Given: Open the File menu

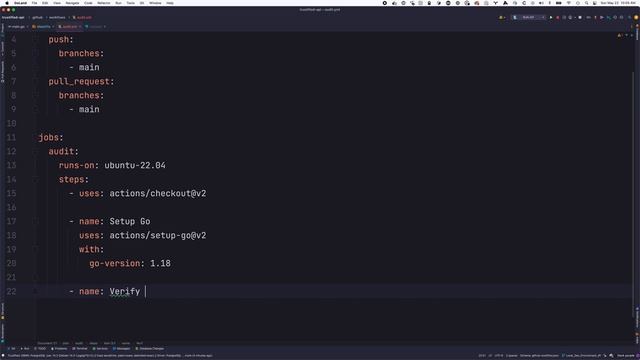Looking at the screenshot, I should click(x=34, y=3).
